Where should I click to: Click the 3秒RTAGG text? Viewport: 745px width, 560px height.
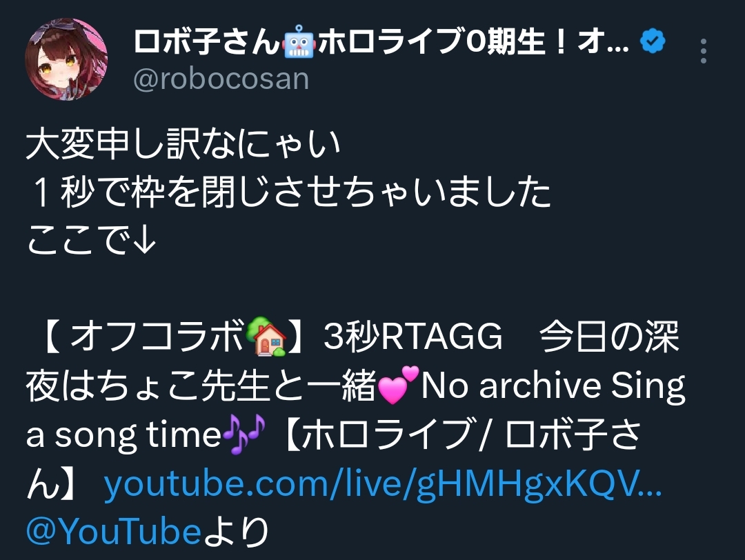point(413,337)
